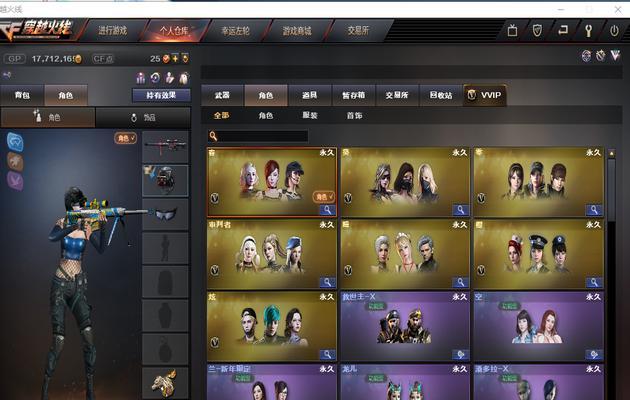Select the helmet equipment slot
This screenshot has height=400, width=630.
(x=165, y=181)
